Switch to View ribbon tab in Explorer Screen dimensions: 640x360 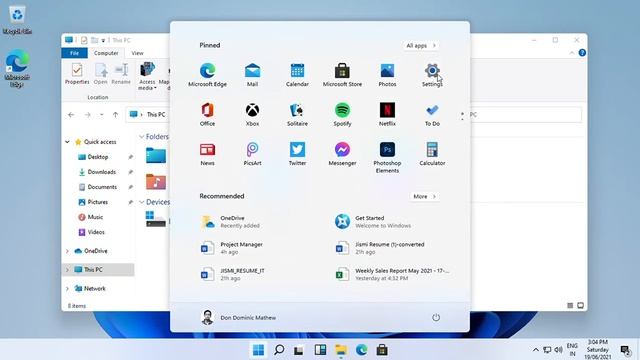click(137, 53)
